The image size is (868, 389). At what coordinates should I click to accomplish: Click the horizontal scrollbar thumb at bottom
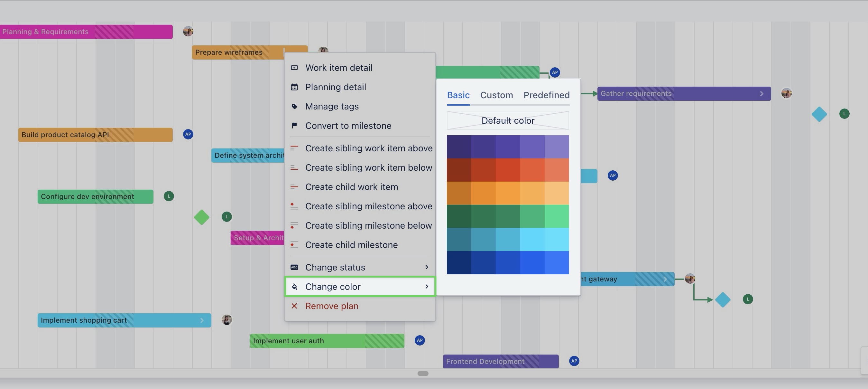pos(422,374)
